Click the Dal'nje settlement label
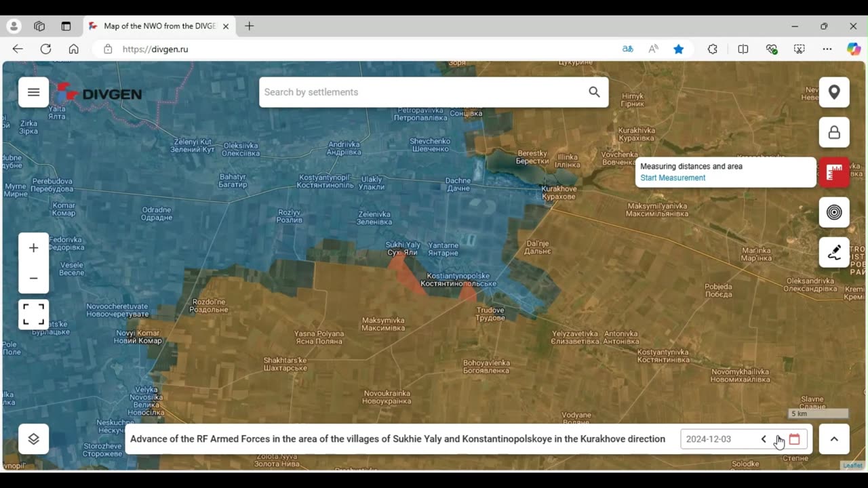The width and height of the screenshot is (868, 488). (x=538, y=247)
